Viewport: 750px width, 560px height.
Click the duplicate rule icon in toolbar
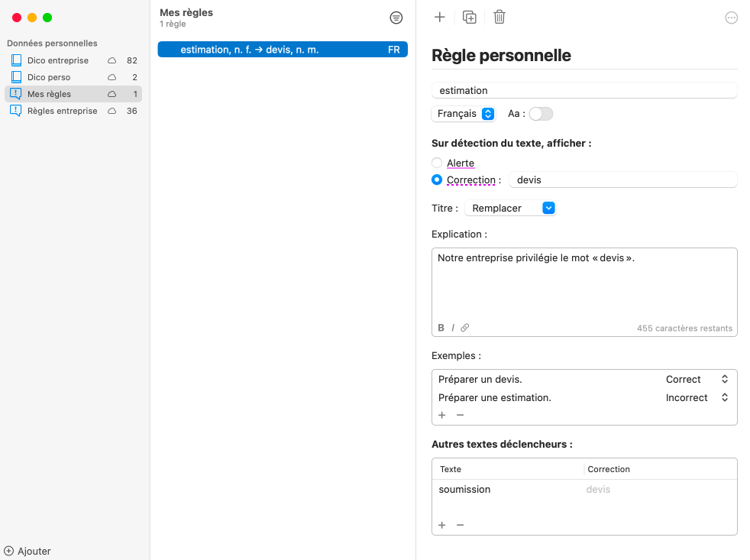click(470, 17)
